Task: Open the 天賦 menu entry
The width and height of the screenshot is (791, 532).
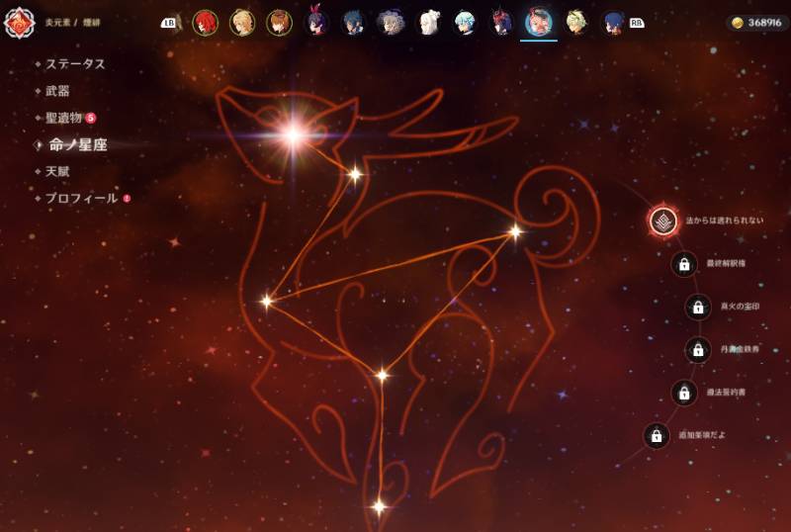Action: tap(57, 172)
